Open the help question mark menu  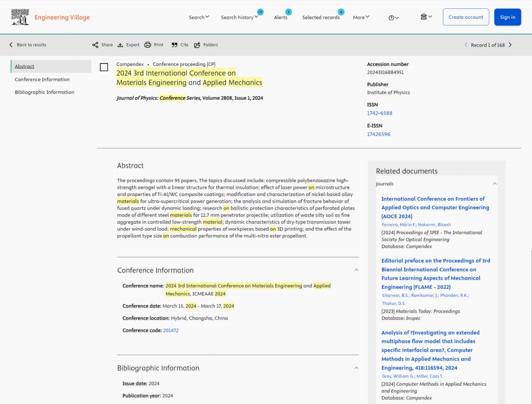[x=394, y=18]
